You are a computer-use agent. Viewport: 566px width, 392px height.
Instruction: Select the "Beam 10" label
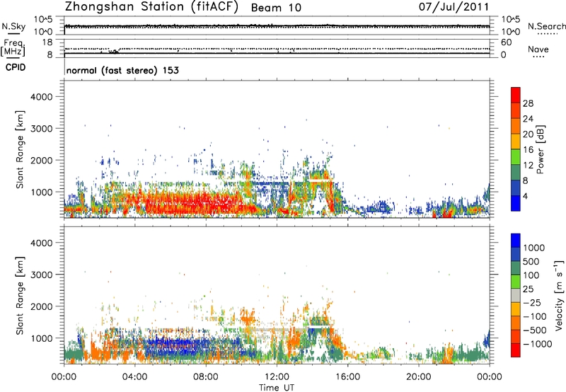pyautogui.click(x=276, y=8)
